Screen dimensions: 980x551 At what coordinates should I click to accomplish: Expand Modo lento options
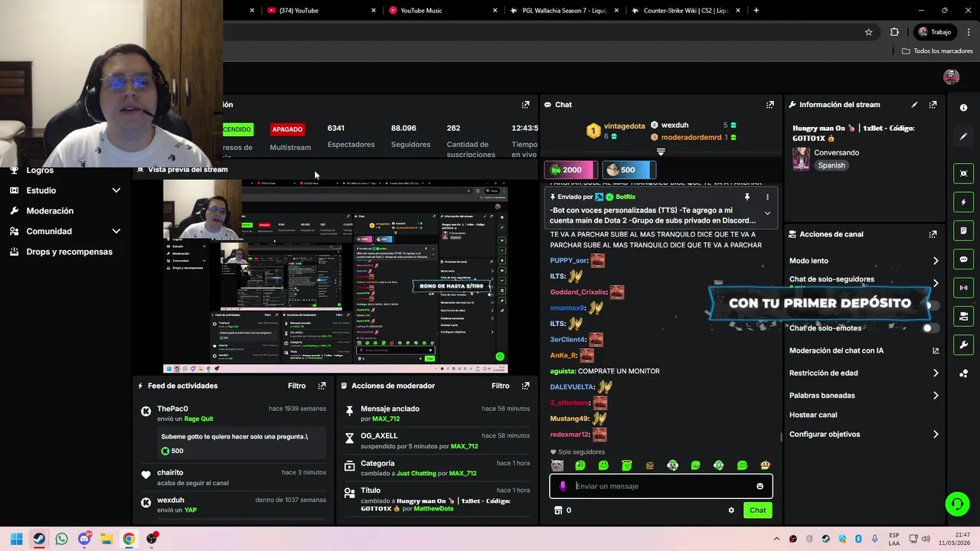pos(936,261)
